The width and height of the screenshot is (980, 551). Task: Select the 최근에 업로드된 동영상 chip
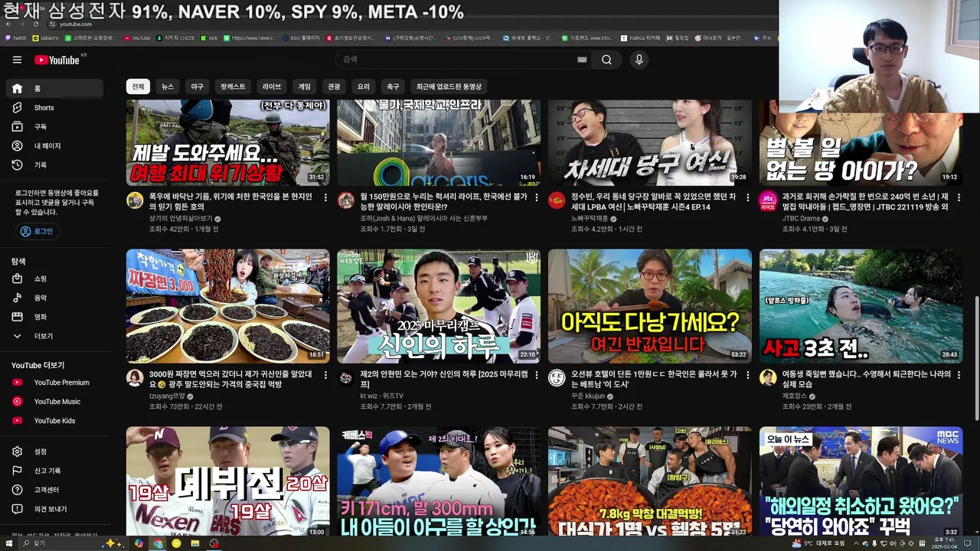pos(449,86)
